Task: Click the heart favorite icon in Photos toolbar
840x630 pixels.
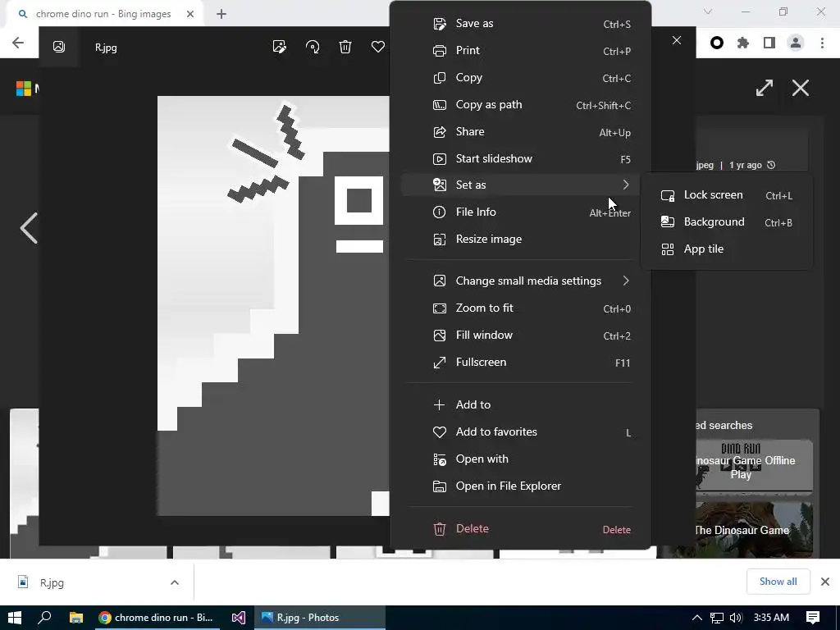Action: click(x=377, y=47)
